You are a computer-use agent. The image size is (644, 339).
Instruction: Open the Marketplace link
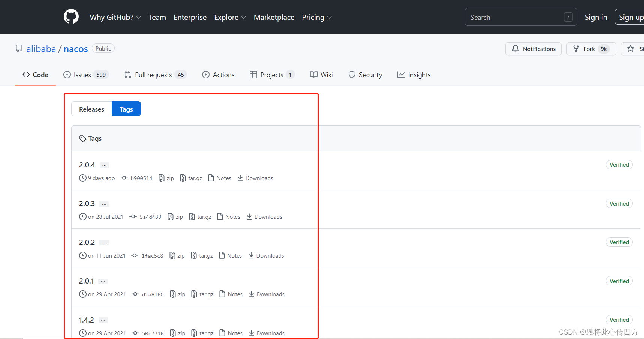click(x=274, y=17)
